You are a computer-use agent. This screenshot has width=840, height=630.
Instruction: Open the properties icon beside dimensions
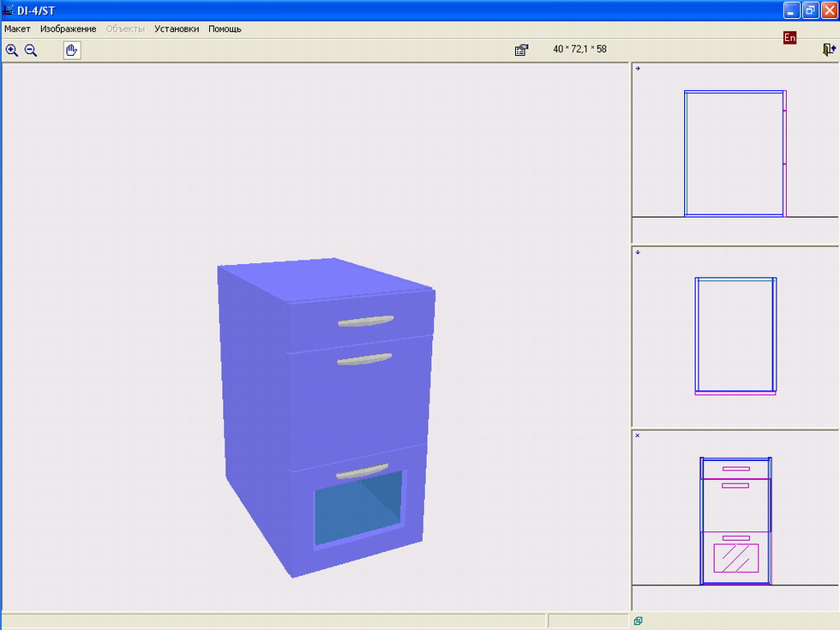[522, 50]
